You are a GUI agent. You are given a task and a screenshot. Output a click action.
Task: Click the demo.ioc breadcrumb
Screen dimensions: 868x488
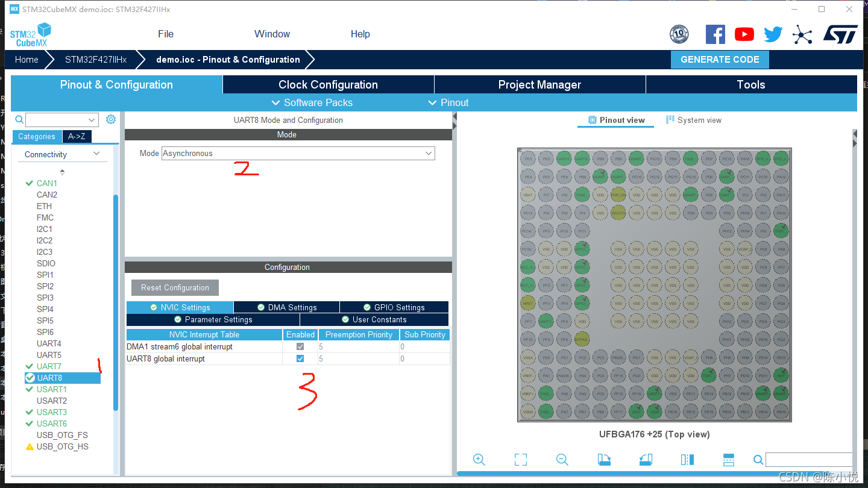pos(228,60)
